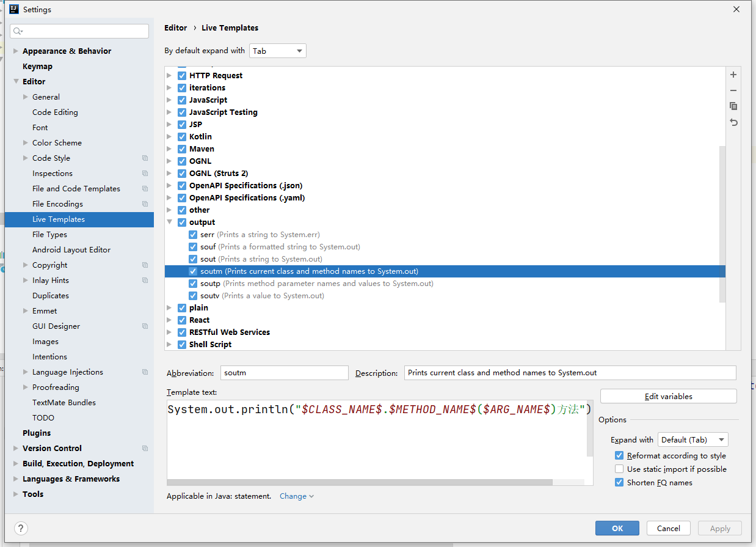Click the Apply button
The width and height of the screenshot is (756, 547).
tap(720, 528)
